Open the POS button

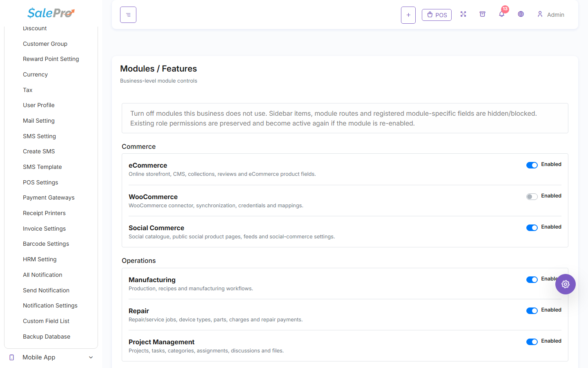(437, 15)
